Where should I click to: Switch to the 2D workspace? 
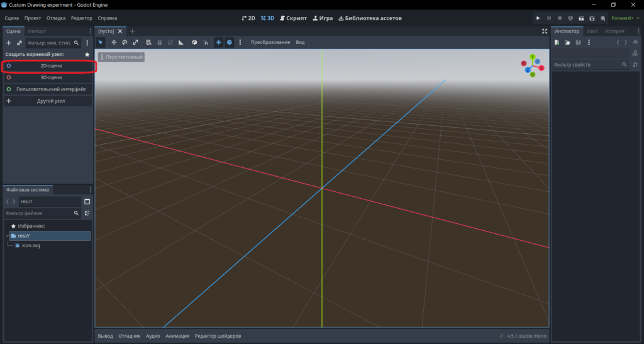click(x=248, y=18)
